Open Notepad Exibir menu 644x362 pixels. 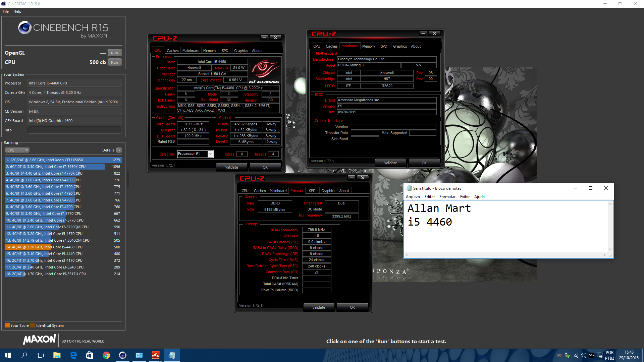click(x=465, y=197)
